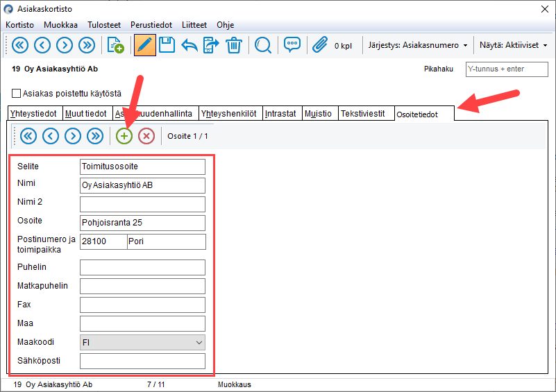Viewport: 556px width, 392px height.
Task: Switch to the Yhteystiedot tab
Action: pos(35,113)
